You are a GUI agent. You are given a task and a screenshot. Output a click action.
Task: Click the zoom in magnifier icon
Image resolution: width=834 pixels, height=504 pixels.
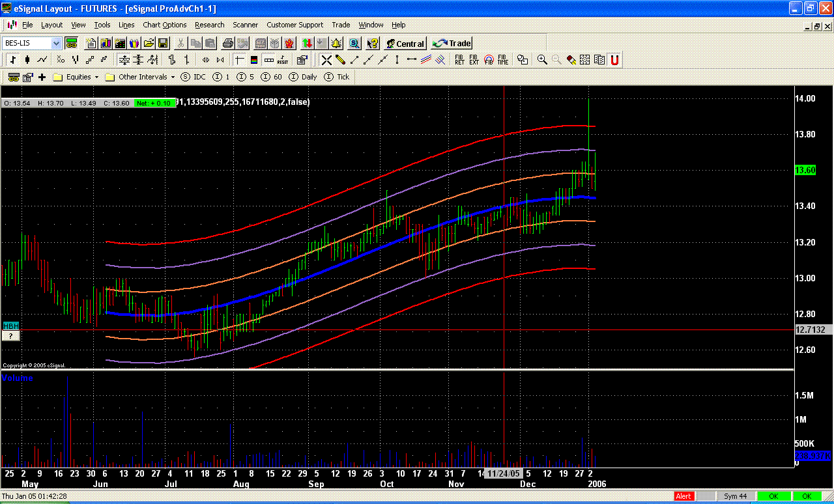(541, 60)
